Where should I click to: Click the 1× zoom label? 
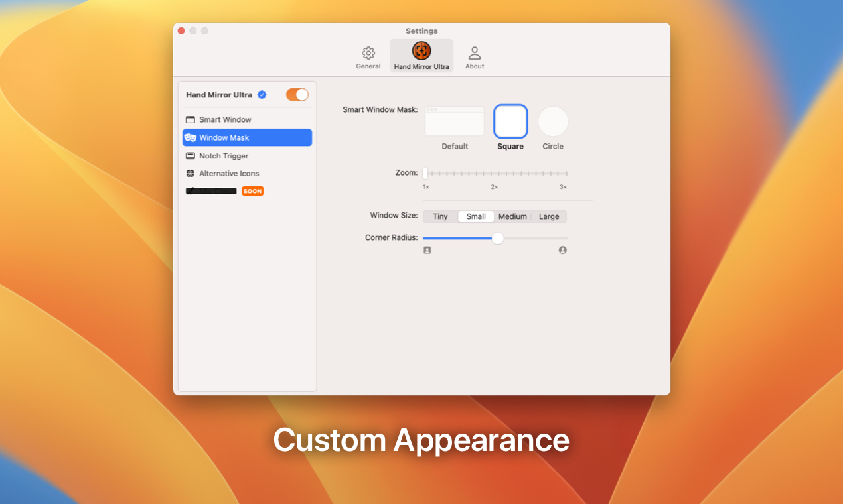426,187
